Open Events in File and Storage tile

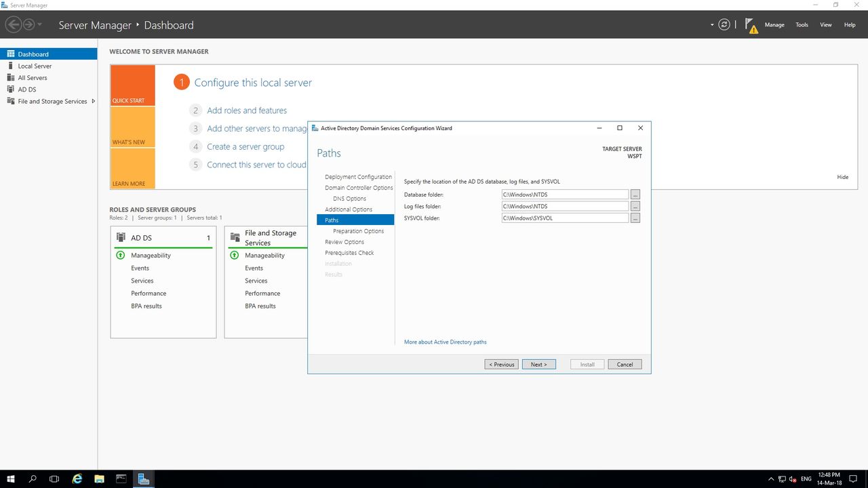tap(254, 268)
